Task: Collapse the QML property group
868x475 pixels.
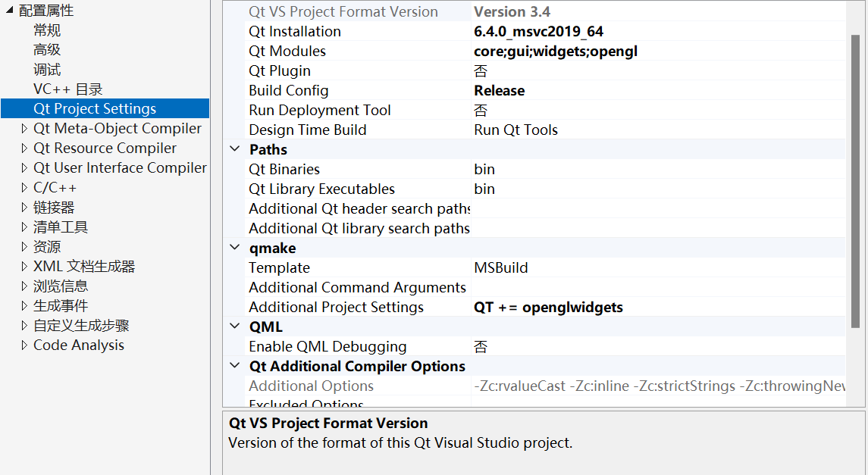Action: (235, 327)
